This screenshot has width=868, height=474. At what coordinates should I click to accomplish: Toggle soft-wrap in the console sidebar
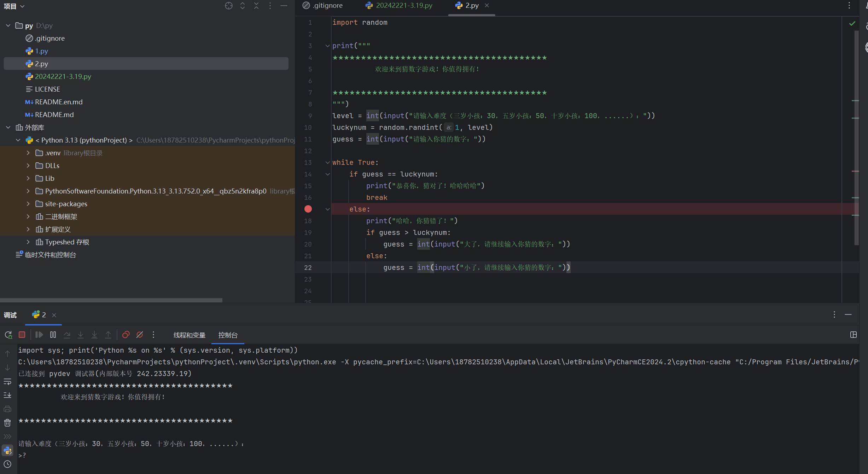[7, 382]
